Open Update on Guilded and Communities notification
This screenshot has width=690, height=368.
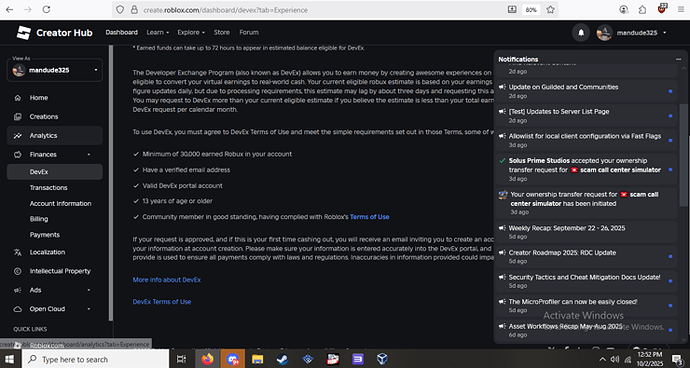pyautogui.click(x=586, y=91)
